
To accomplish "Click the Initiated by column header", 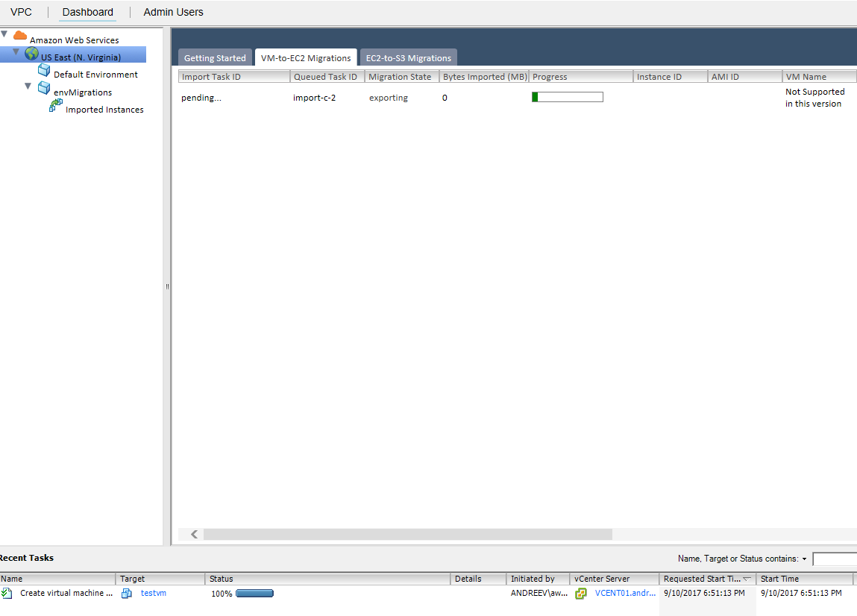I will coord(538,579).
